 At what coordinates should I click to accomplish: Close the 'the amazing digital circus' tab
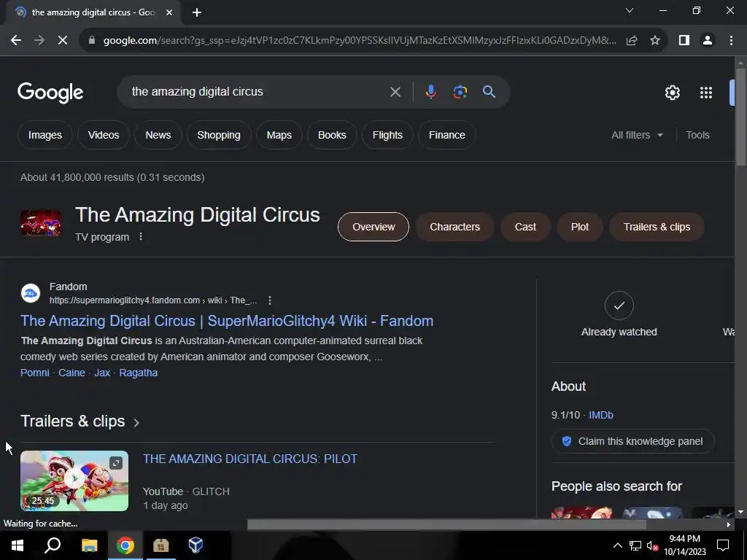click(169, 12)
